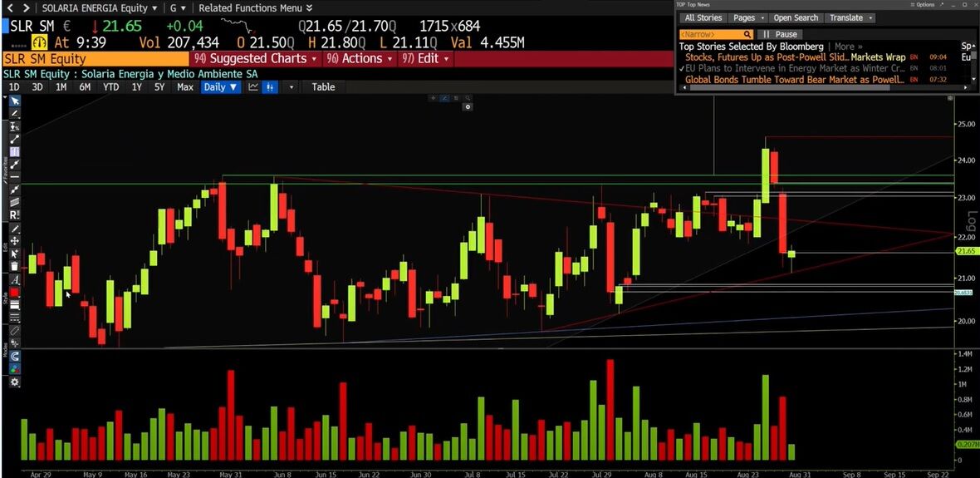This screenshot has width=980, height=478.
Task: Click the 0.207M volume label on axis
Action: (966, 444)
